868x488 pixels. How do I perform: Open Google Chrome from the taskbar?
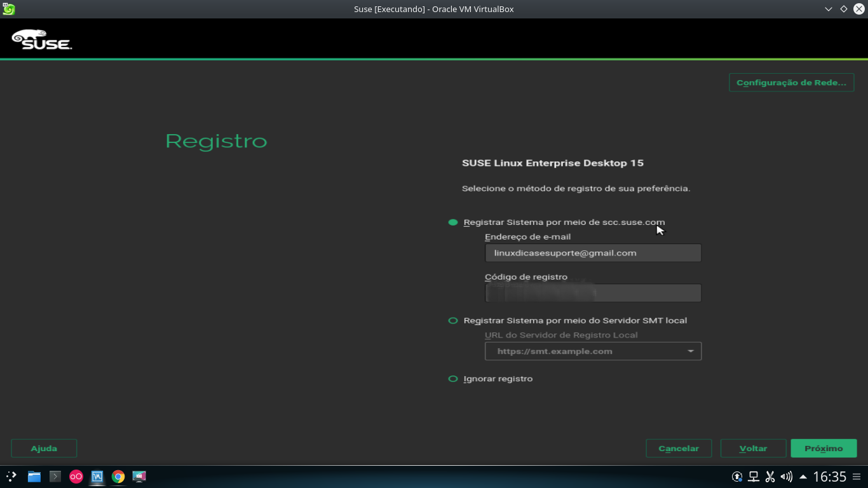[118, 477]
